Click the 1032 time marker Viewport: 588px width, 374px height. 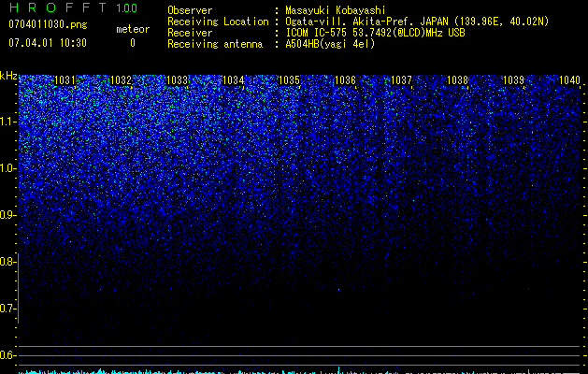point(122,80)
